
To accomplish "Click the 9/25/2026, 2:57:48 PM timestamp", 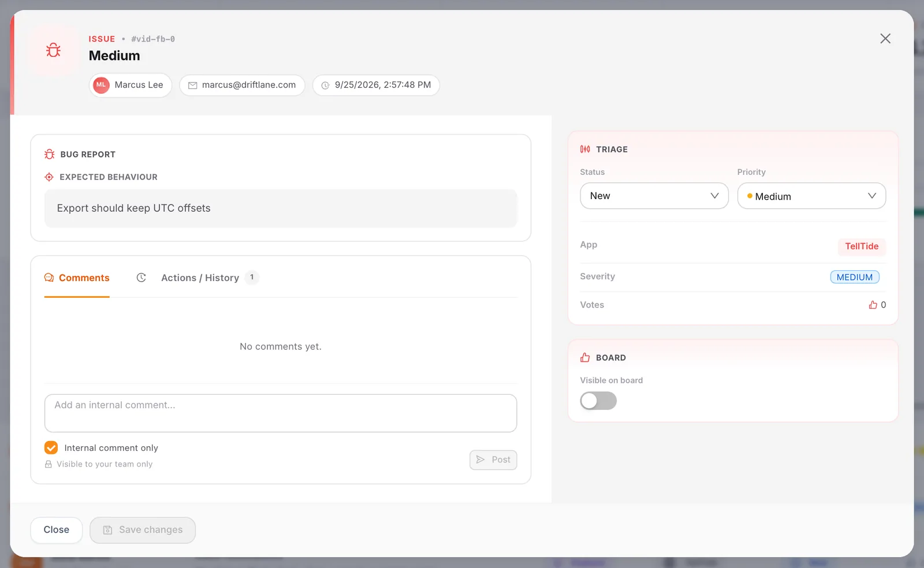I will (375, 85).
